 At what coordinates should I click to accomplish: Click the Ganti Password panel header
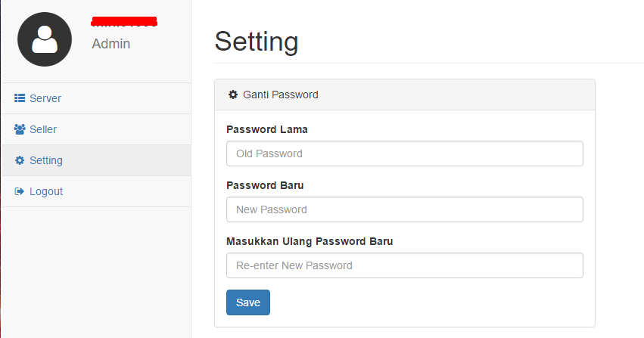(x=405, y=95)
